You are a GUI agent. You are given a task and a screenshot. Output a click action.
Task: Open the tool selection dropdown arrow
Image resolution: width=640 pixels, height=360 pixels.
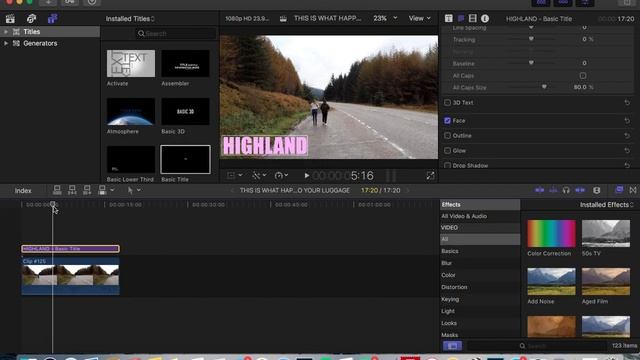click(x=139, y=190)
